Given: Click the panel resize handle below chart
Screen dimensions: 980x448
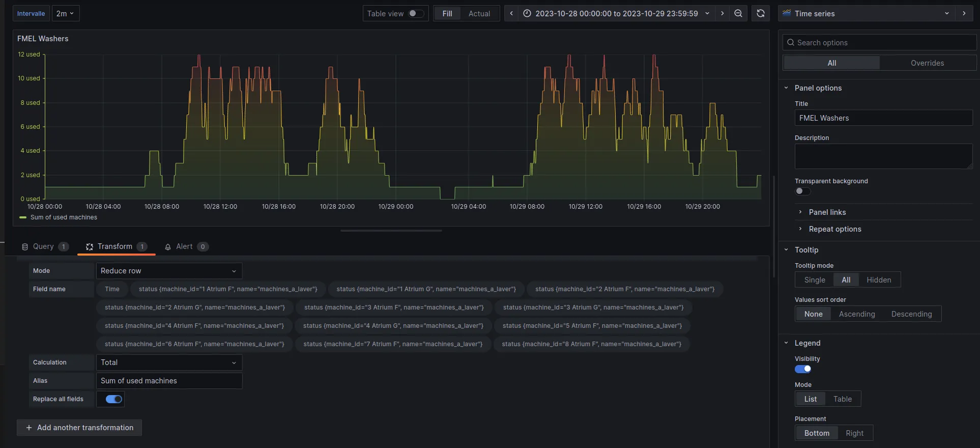Looking at the screenshot, I should click(391, 231).
